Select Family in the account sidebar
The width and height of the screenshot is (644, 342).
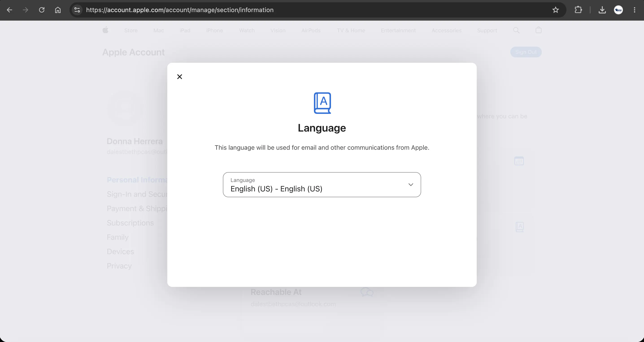[x=117, y=237]
